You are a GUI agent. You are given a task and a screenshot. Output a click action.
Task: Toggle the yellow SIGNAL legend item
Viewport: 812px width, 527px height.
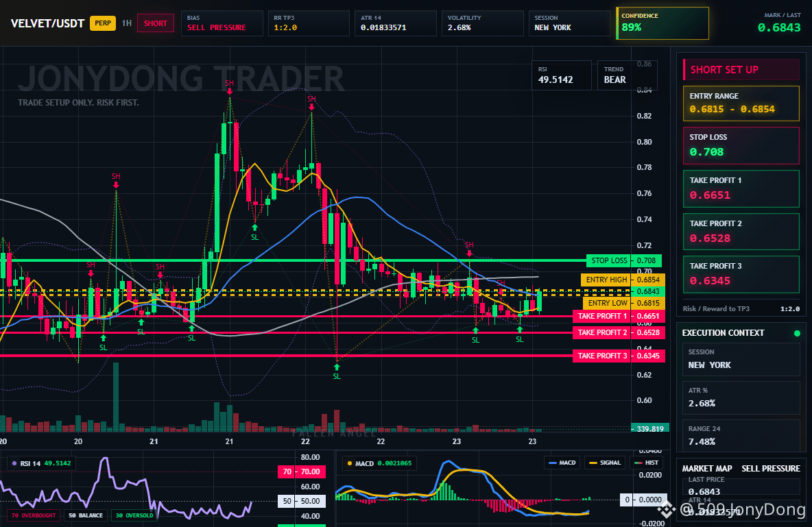pyautogui.click(x=604, y=463)
